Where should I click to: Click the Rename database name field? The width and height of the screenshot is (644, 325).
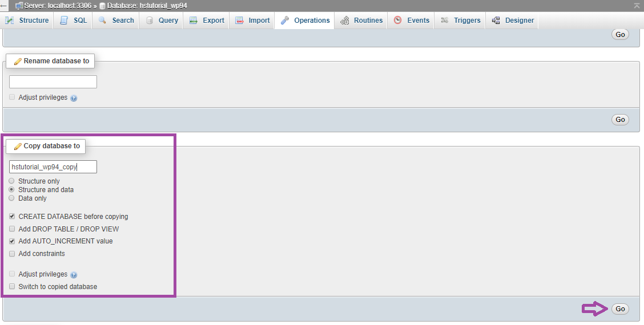pos(53,82)
